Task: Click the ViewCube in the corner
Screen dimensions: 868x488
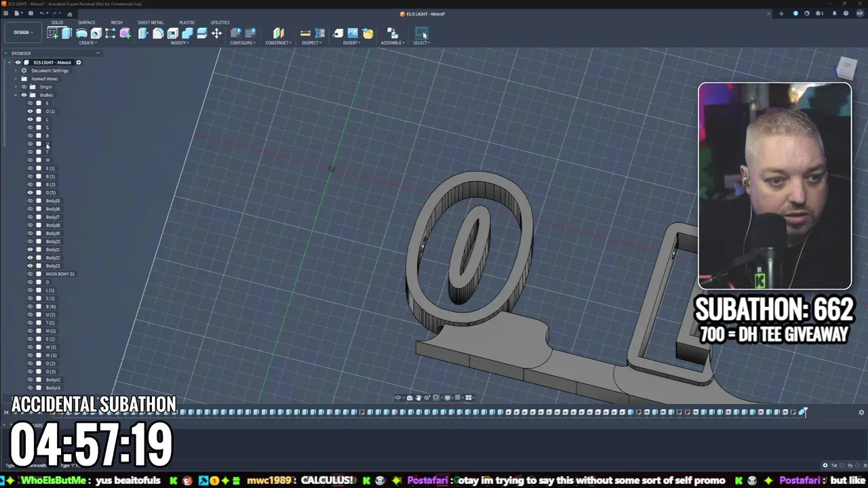Action: (846, 67)
